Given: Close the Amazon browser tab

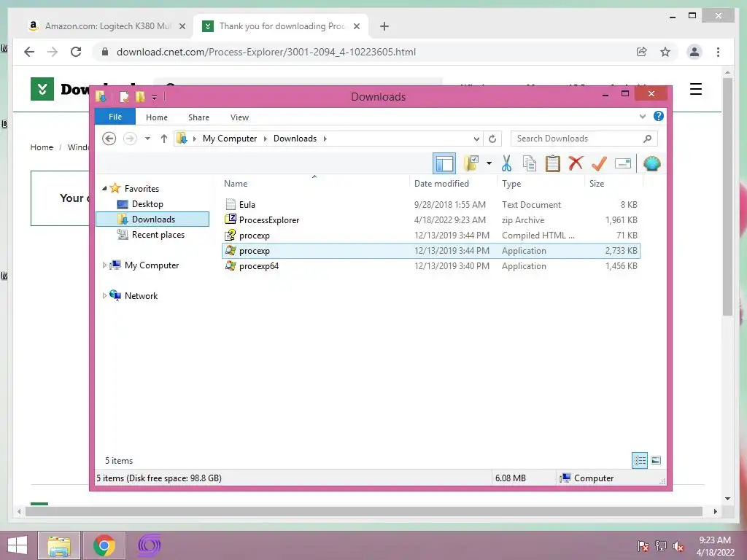Looking at the screenshot, I should pyautogui.click(x=182, y=26).
